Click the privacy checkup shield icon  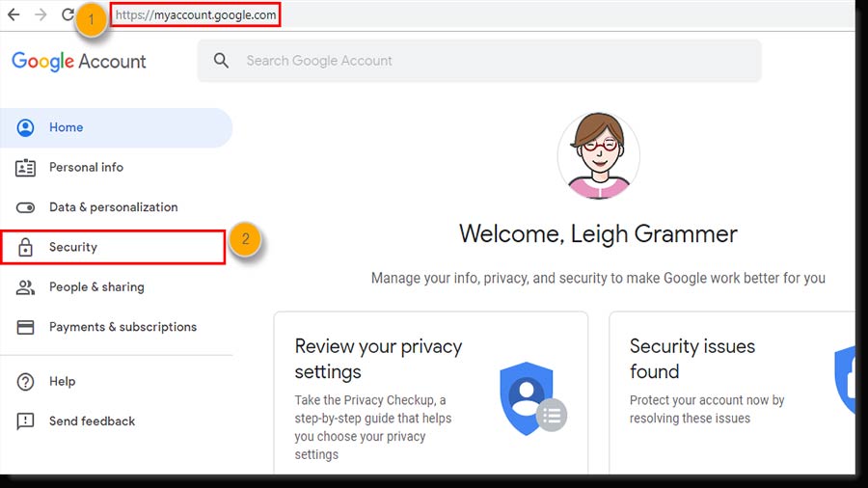[532, 398]
